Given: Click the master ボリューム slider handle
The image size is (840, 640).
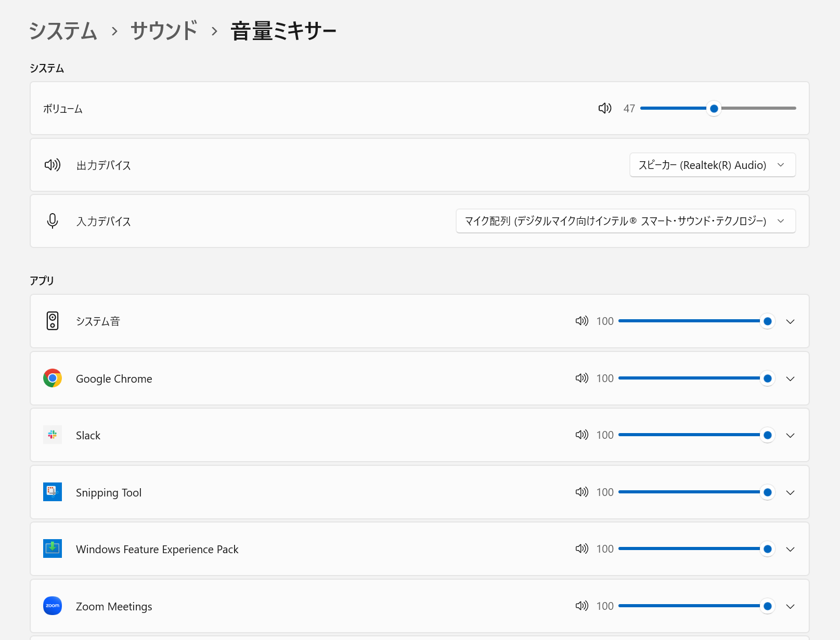Looking at the screenshot, I should coord(714,108).
